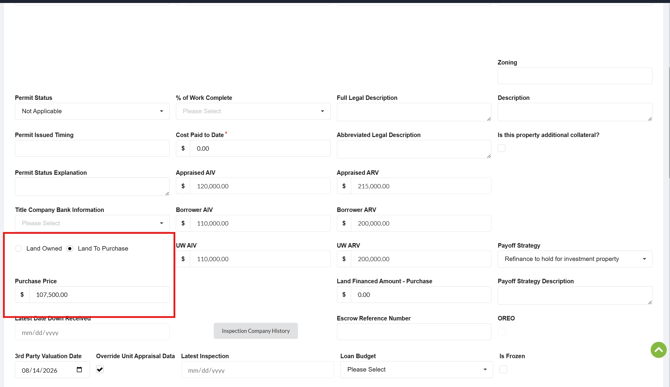This screenshot has width=670, height=387.
Task: Click the Latest Date Down Received field
Action: pos(92,332)
